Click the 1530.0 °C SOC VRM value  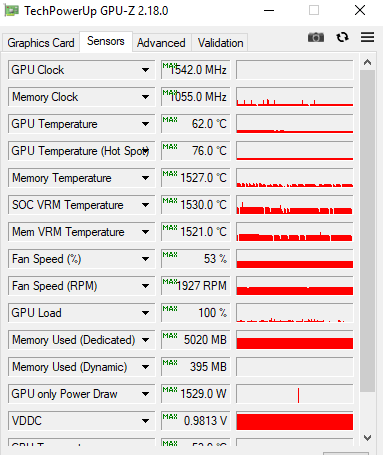(196, 205)
